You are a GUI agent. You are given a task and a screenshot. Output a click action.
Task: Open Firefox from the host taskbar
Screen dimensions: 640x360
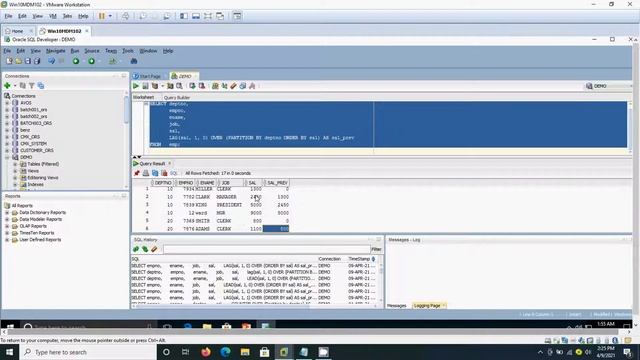(x=206, y=352)
